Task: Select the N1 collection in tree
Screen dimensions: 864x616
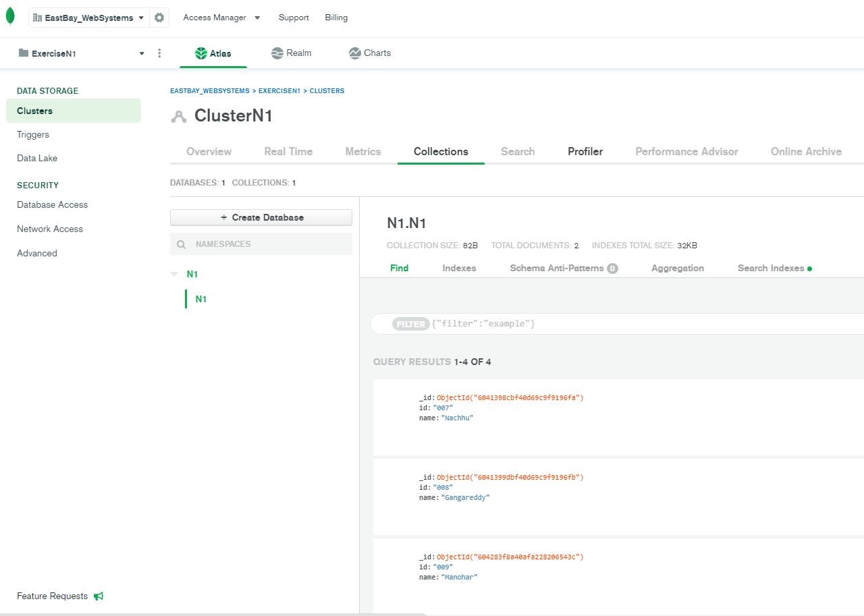Action: coord(201,299)
